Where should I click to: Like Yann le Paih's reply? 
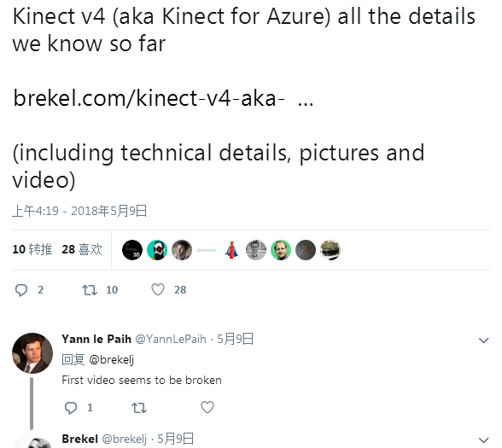click(x=207, y=407)
